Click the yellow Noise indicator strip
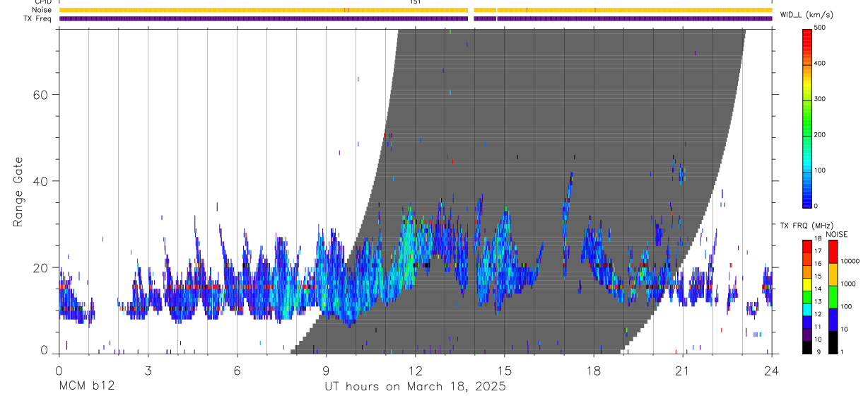 416,10
